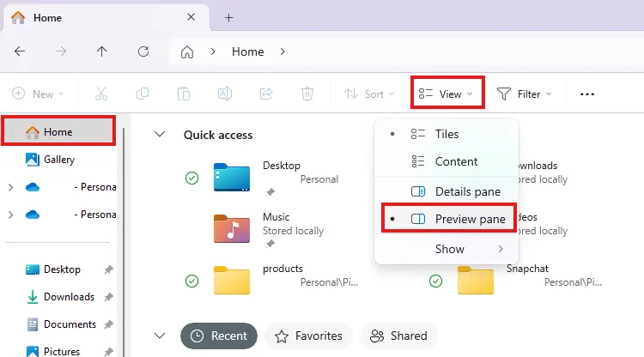644x357 pixels.
Task: Click the Rename icon in toolbar
Action: point(225,94)
